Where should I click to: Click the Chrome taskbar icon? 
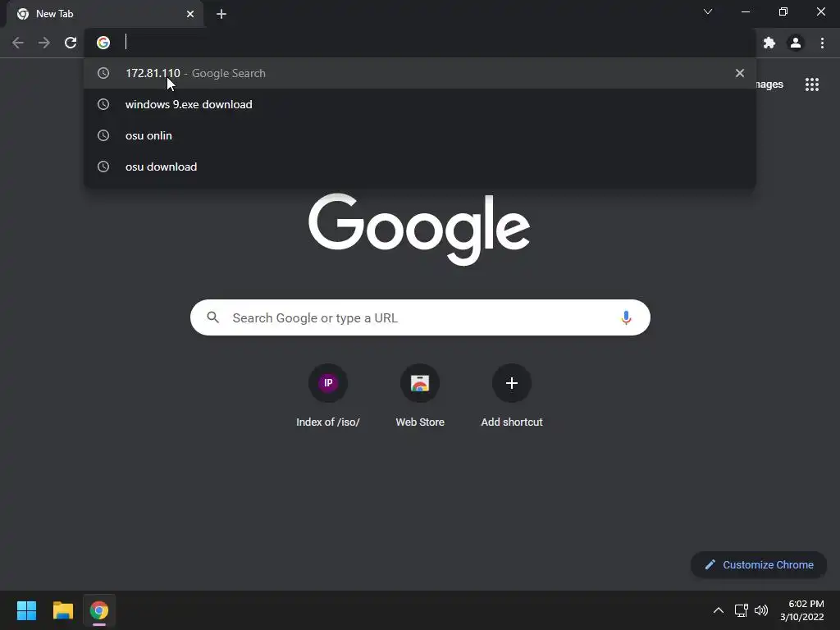(x=99, y=610)
